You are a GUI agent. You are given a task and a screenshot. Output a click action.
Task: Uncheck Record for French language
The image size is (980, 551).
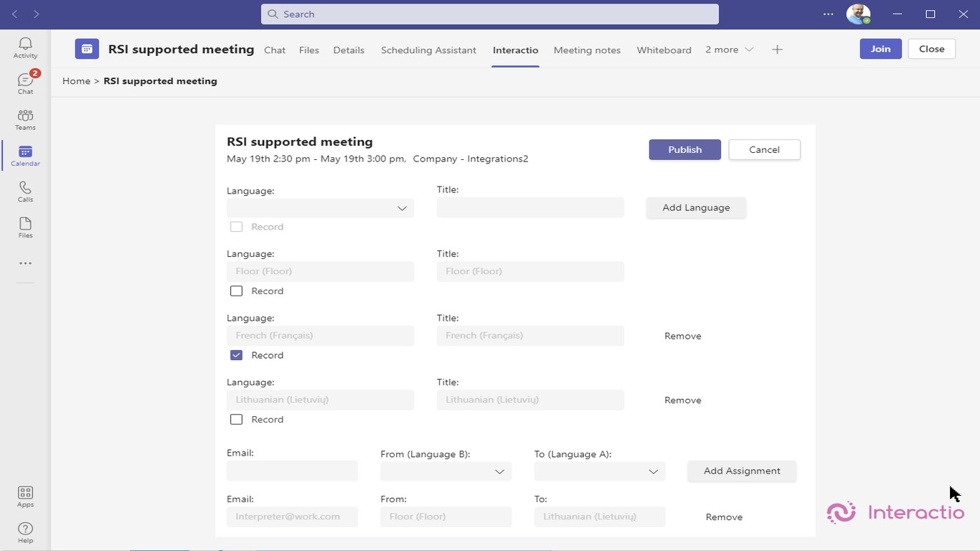(x=236, y=355)
